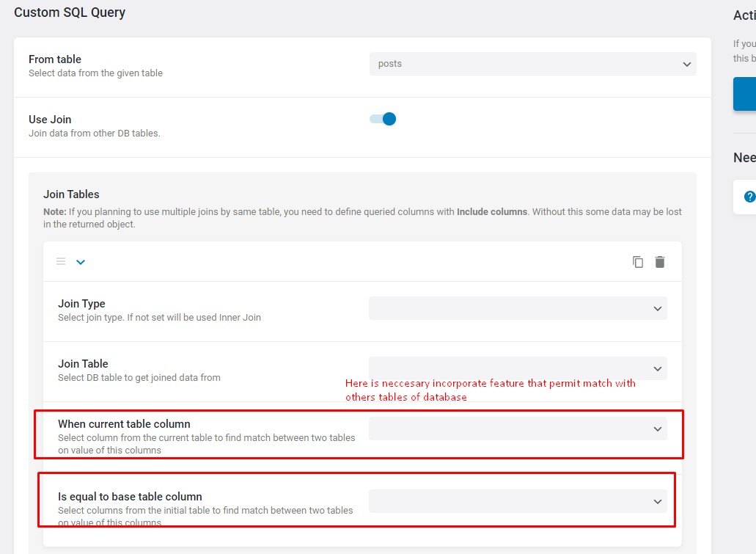
Task: Click the 'Select data from the given table' description
Action: (95, 73)
